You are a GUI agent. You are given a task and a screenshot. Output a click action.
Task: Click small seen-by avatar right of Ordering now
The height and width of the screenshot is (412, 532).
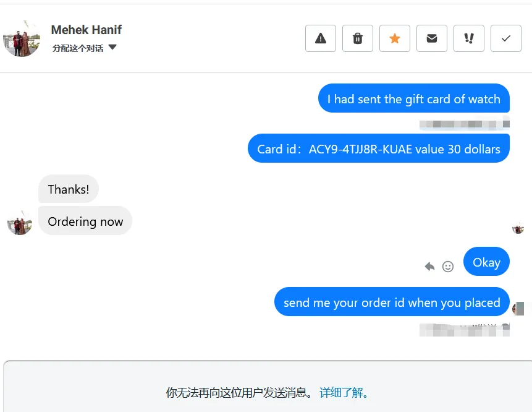point(518,229)
